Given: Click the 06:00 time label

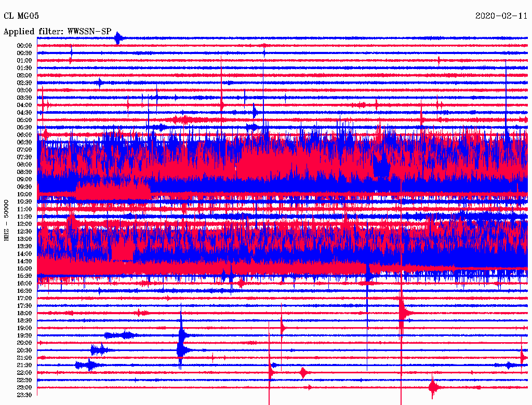Looking at the screenshot, I should pos(24,135).
